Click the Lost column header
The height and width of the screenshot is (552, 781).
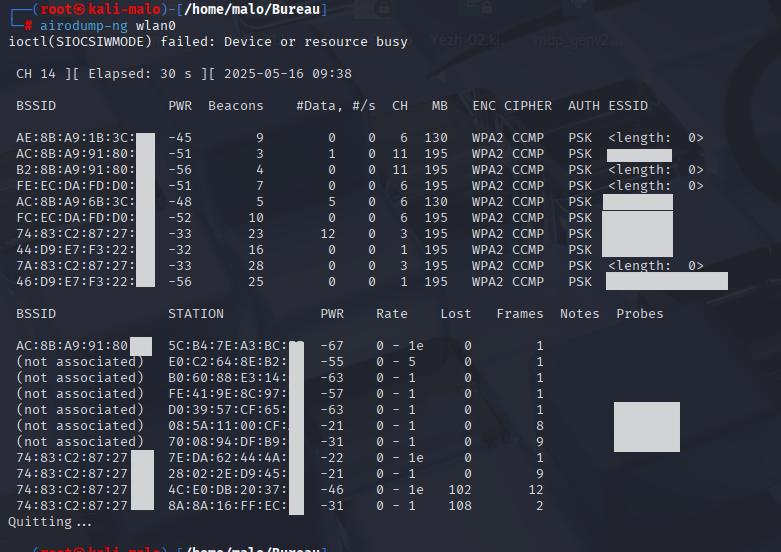(456, 314)
